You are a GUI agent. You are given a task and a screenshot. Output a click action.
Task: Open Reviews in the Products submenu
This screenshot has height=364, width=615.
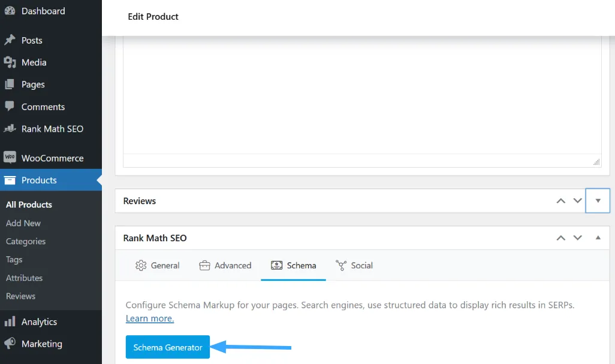(x=20, y=296)
